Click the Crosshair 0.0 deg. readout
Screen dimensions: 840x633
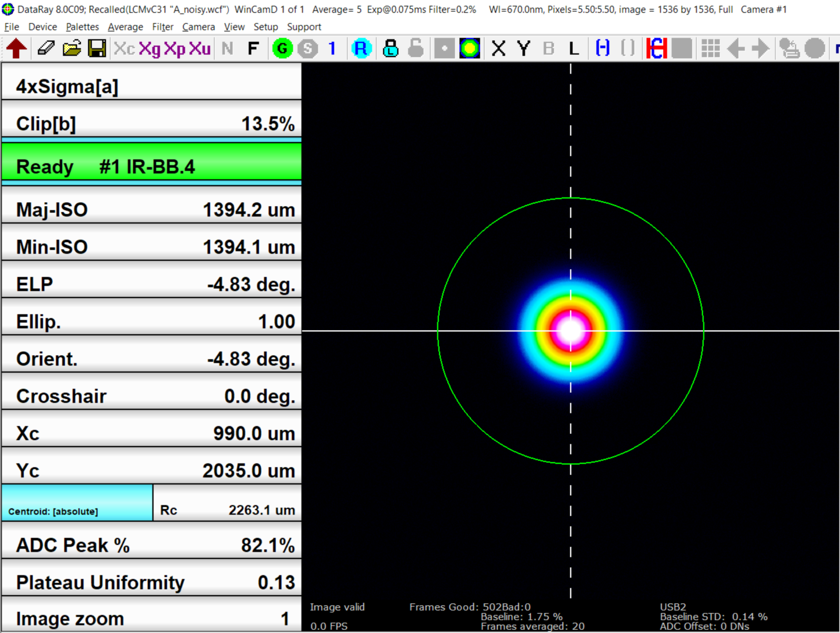pyautogui.click(x=151, y=391)
